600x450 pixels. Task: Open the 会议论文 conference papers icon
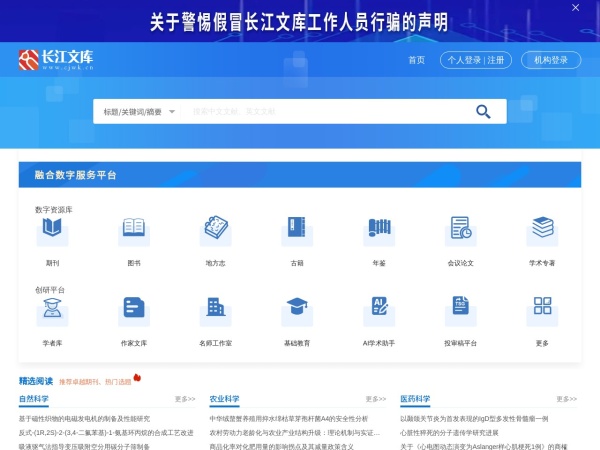pos(460,230)
